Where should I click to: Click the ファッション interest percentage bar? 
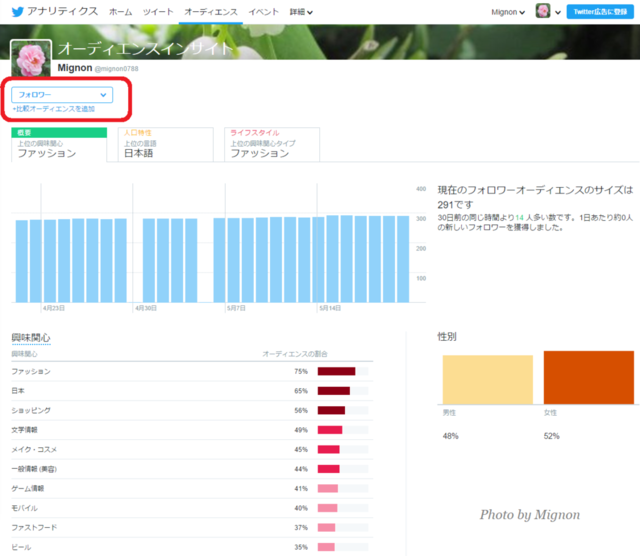coord(337,371)
